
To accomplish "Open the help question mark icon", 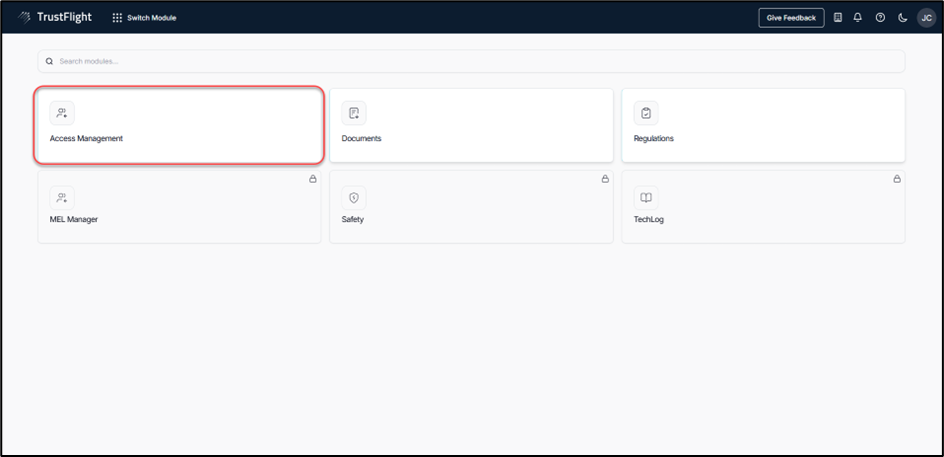I will (x=880, y=18).
